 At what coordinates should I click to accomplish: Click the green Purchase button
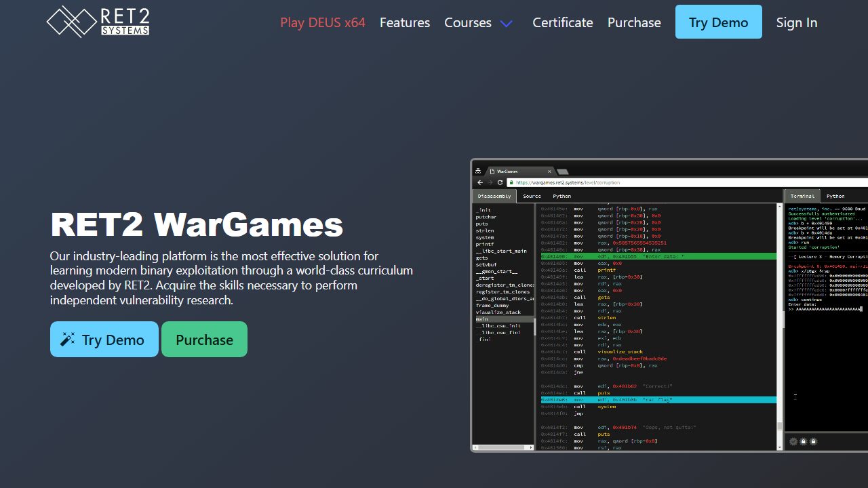(x=204, y=340)
